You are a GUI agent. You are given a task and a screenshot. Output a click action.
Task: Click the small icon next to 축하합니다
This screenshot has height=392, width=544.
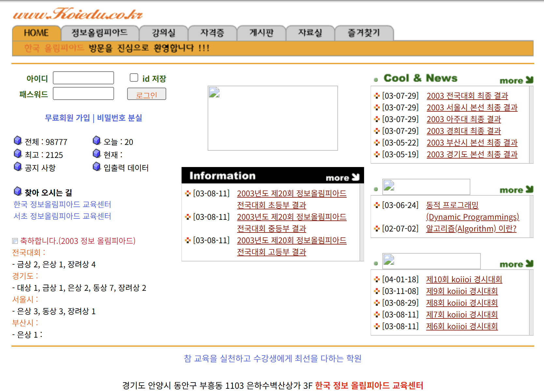pos(15,241)
